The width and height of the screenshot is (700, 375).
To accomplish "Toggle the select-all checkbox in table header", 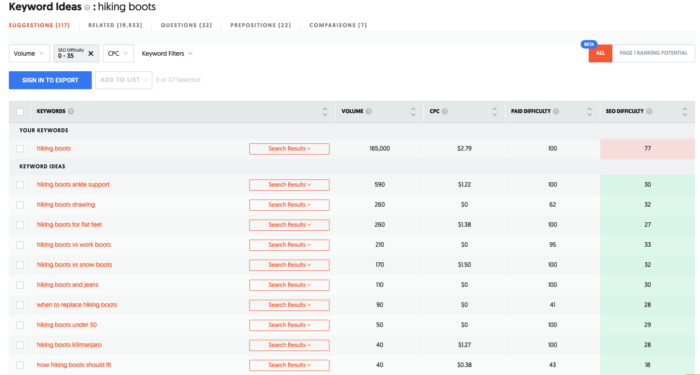I will coord(20,112).
